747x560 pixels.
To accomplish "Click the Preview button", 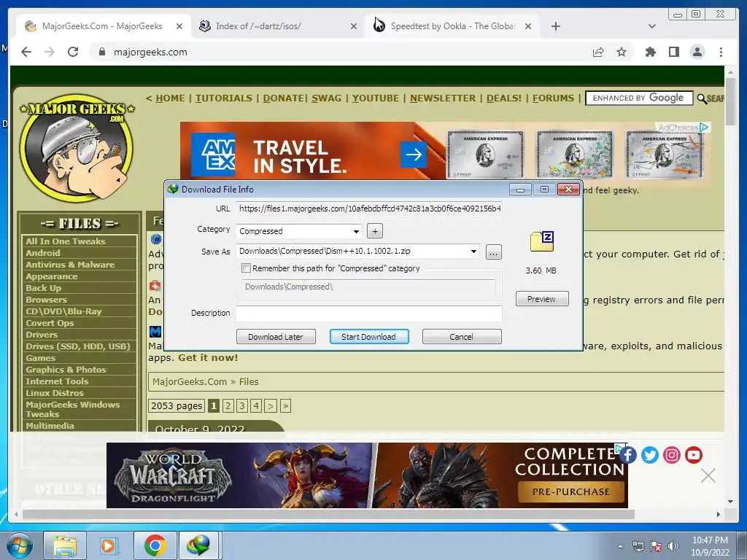I will pyautogui.click(x=542, y=299).
